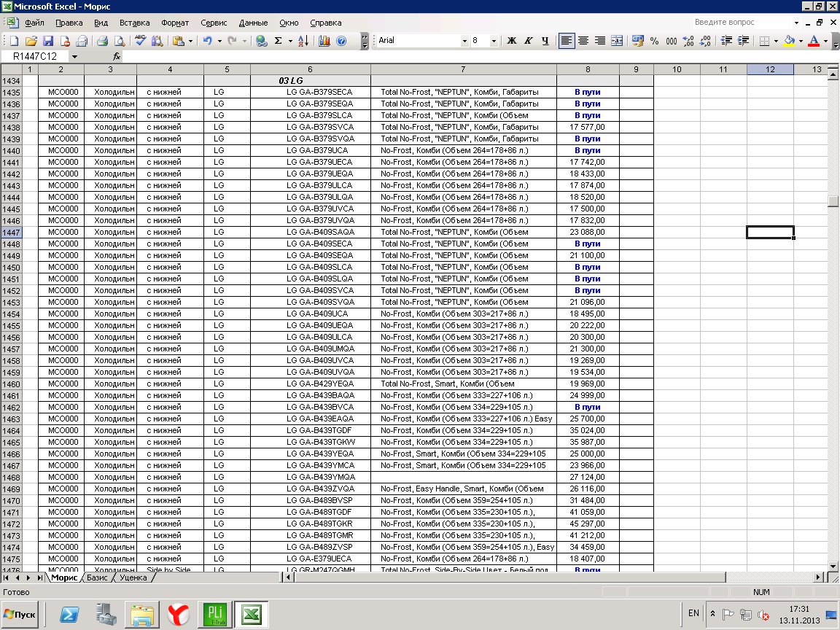
Task: Open a file with the folder icon
Action: [x=31, y=41]
